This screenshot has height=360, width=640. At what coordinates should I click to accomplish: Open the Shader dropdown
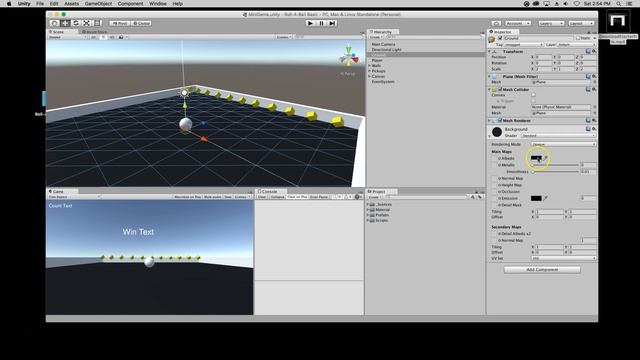(x=557, y=136)
